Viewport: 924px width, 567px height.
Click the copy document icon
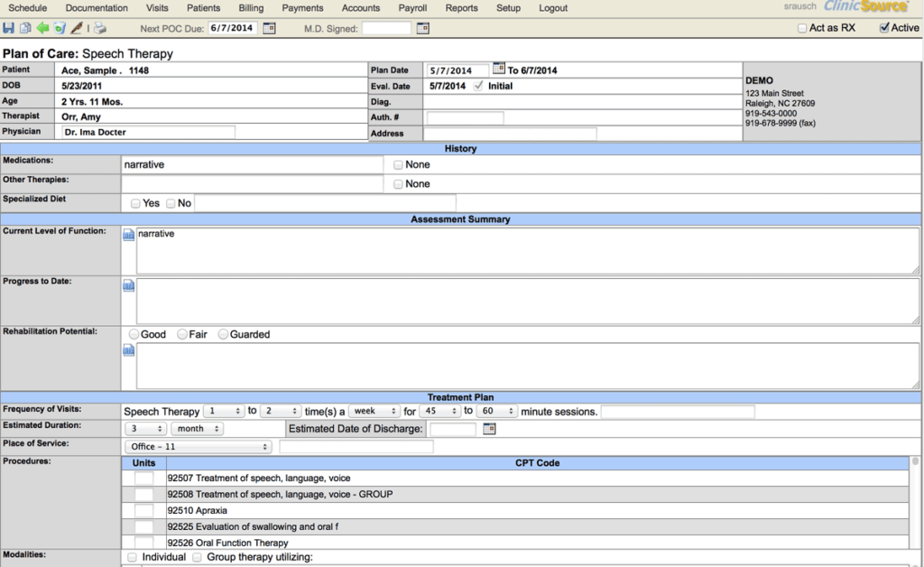pyautogui.click(x=25, y=28)
